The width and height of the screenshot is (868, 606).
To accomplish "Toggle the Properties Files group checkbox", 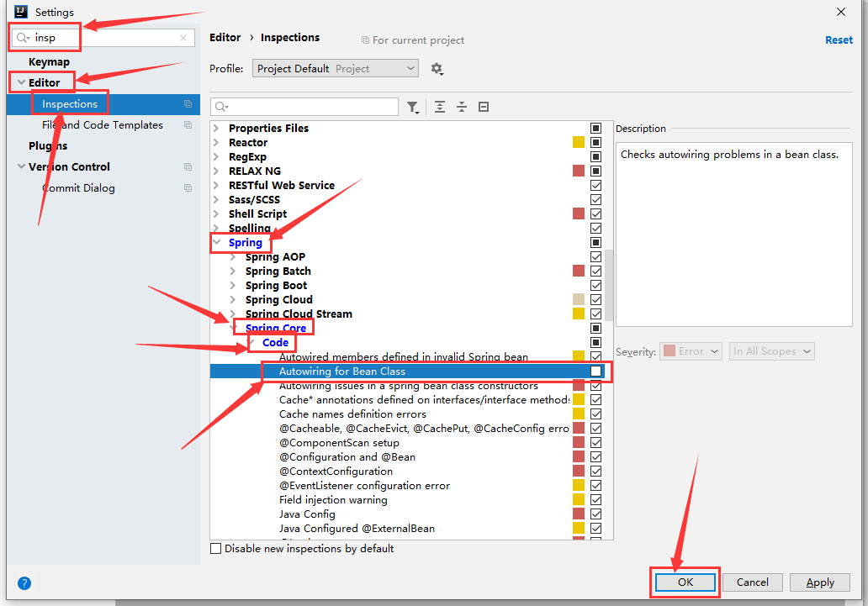I will [x=595, y=129].
